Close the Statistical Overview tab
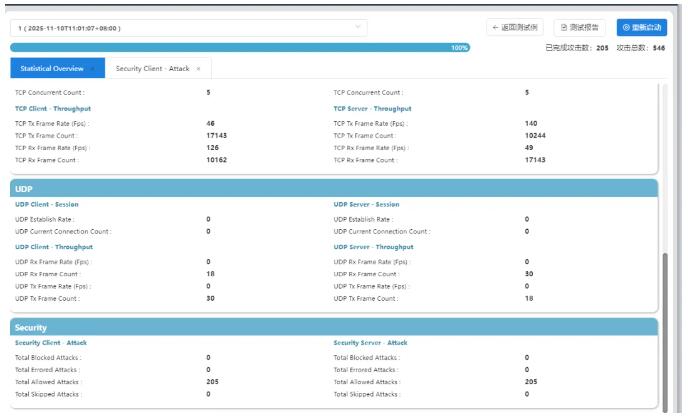Viewport: 688px width, 419px height. coord(93,68)
